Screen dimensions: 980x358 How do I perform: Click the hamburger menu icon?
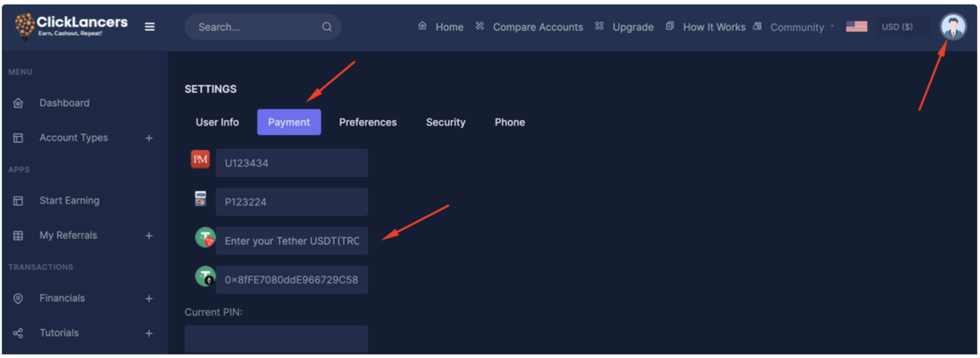click(x=149, y=26)
